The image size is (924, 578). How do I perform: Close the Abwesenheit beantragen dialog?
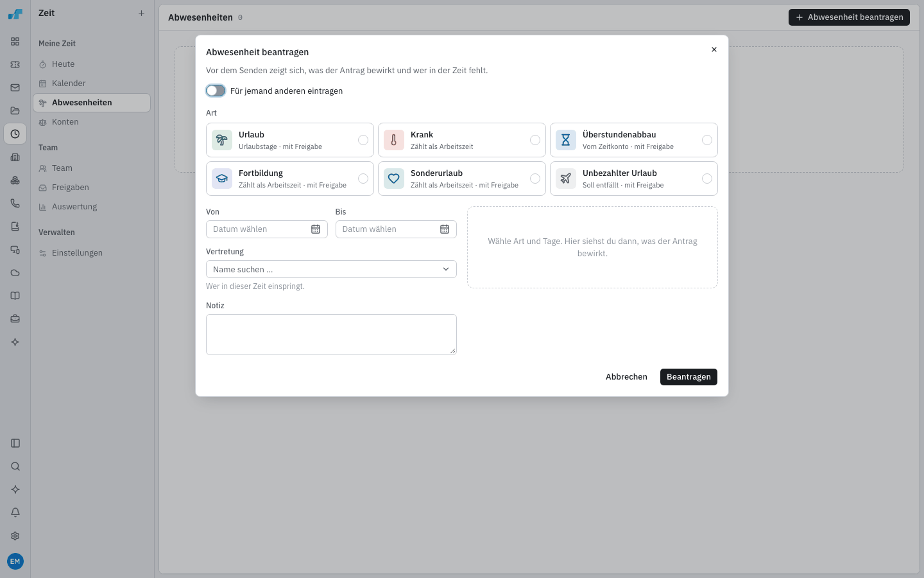pos(714,49)
